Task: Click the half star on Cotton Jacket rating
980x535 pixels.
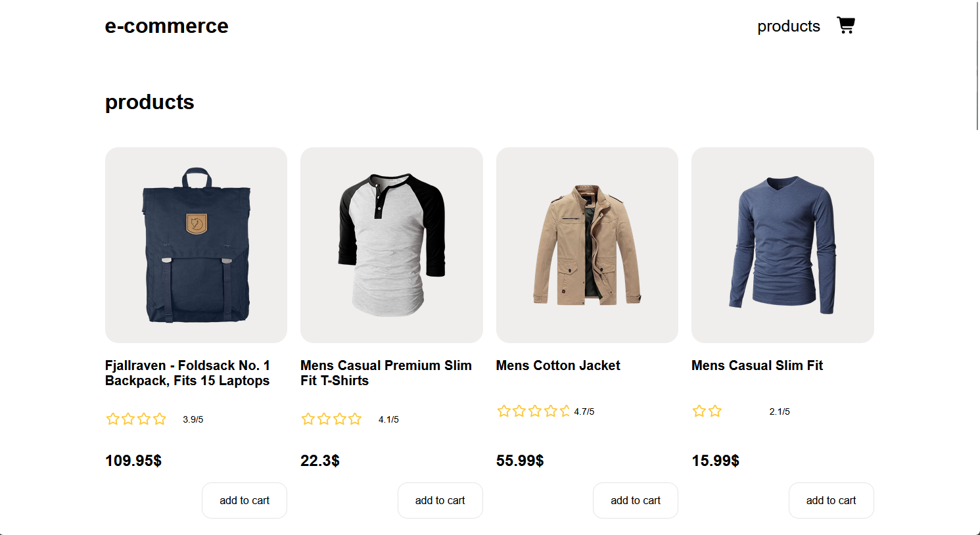Action: click(x=565, y=411)
